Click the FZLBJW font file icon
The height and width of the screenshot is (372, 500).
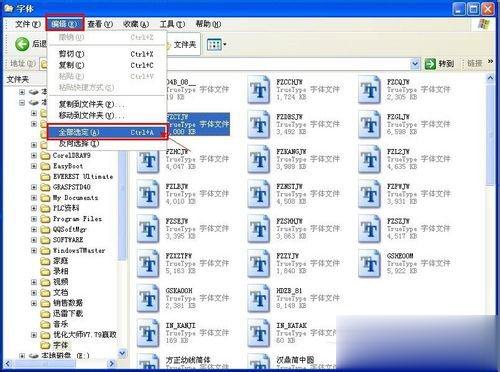click(148, 194)
